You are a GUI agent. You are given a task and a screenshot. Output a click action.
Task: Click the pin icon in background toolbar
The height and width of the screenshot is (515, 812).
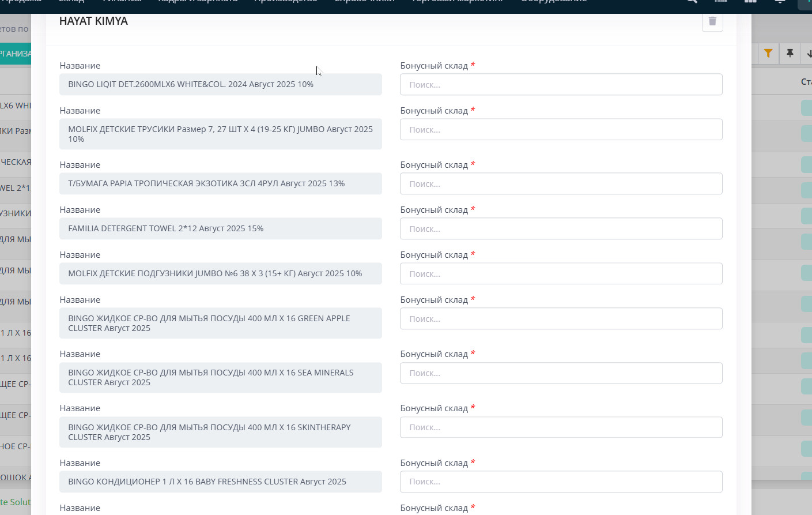(790, 53)
